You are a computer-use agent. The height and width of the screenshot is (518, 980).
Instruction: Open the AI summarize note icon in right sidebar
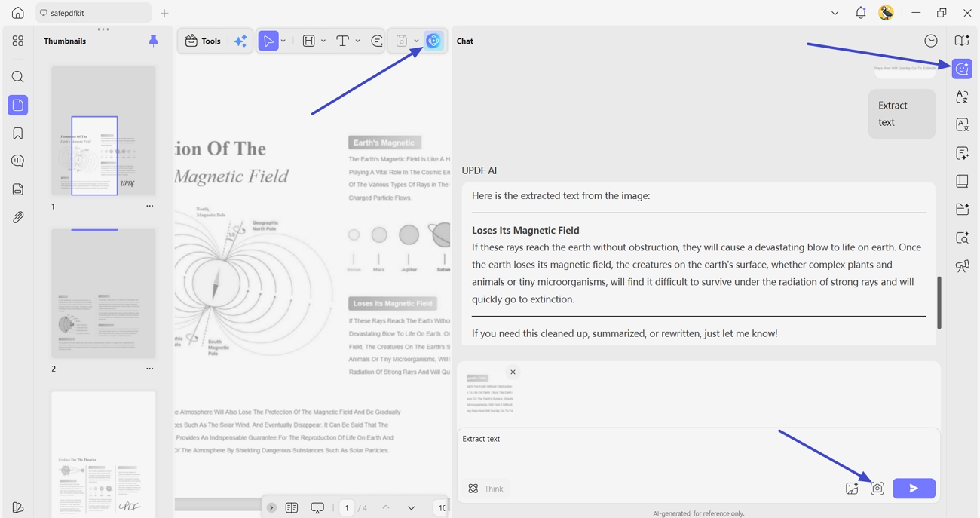coord(962,153)
